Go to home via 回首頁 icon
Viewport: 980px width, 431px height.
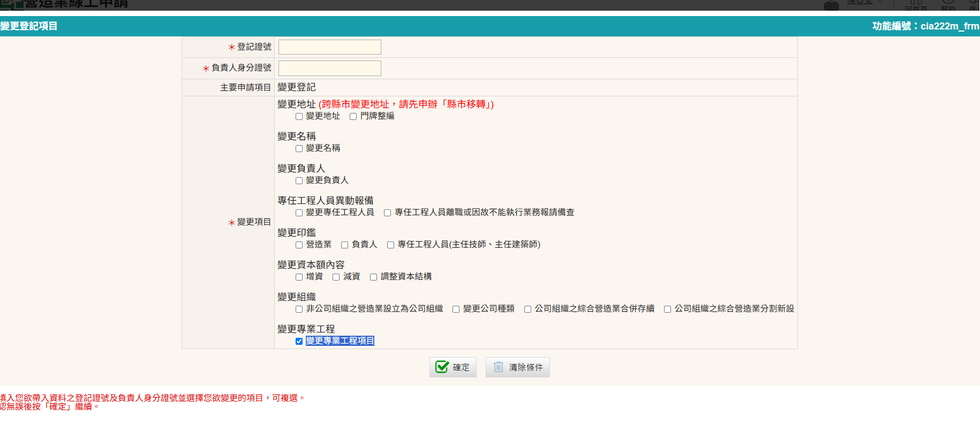916,5
